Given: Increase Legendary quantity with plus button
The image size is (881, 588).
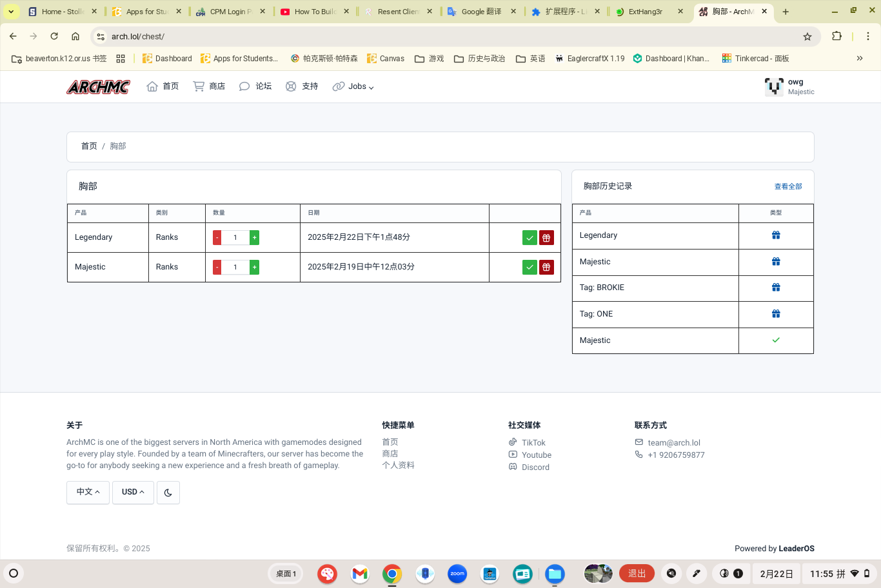Looking at the screenshot, I should [255, 238].
